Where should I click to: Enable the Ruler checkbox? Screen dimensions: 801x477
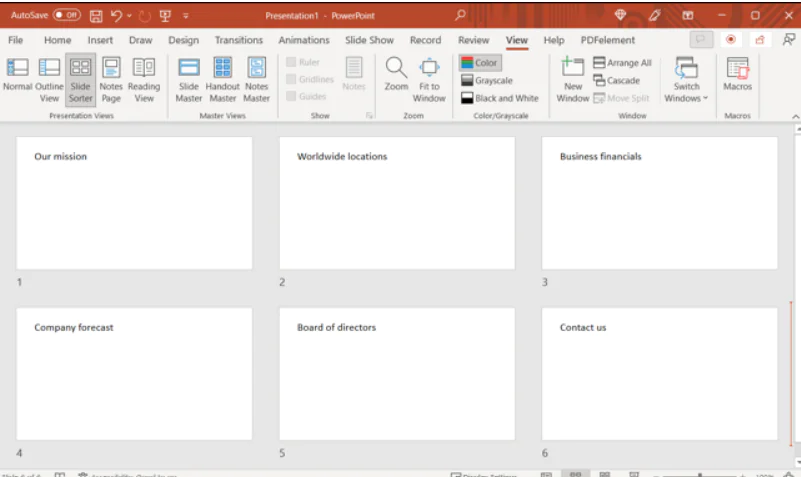pos(291,62)
